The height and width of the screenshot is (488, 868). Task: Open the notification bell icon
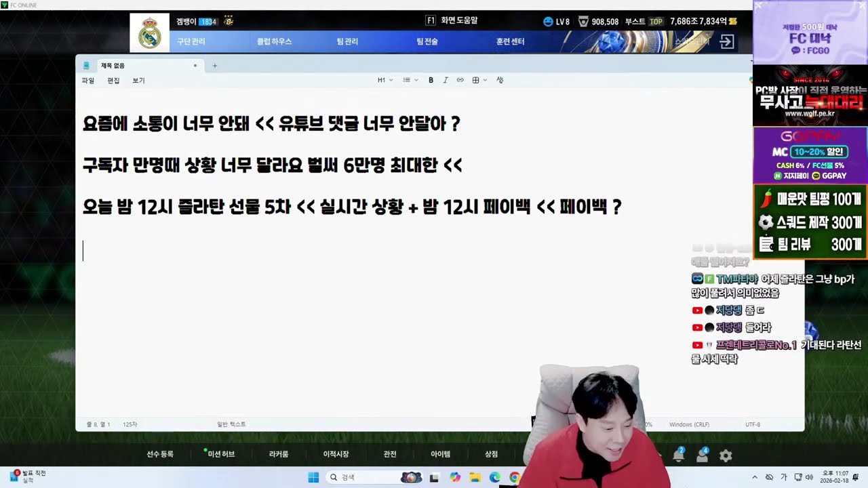[678, 455]
